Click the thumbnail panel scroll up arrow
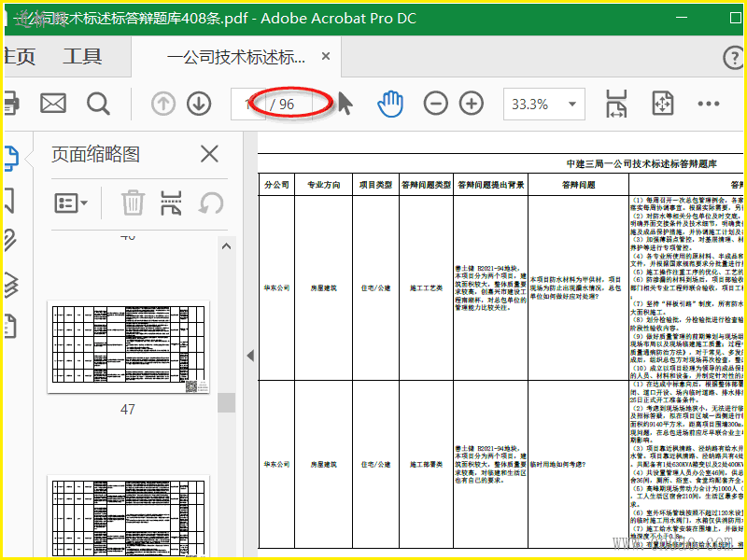 point(226,246)
